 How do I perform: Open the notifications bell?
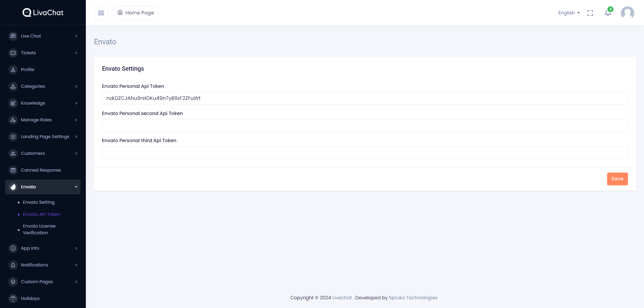608,13
